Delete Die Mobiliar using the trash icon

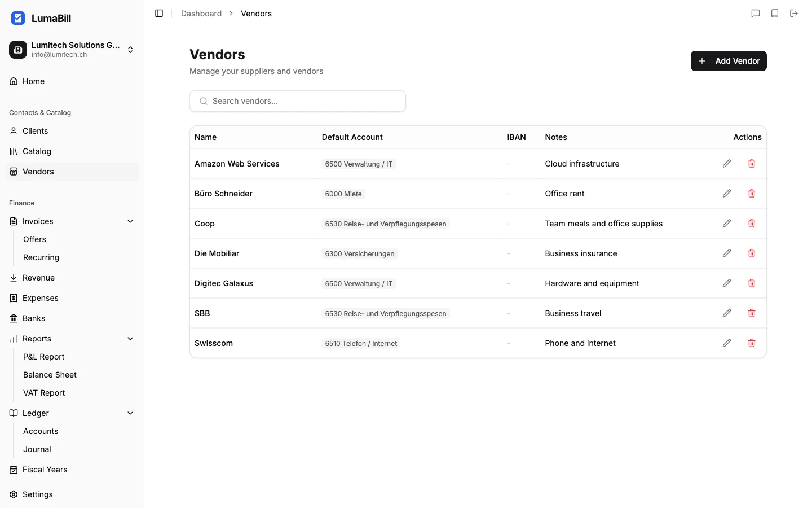point(751,253)
